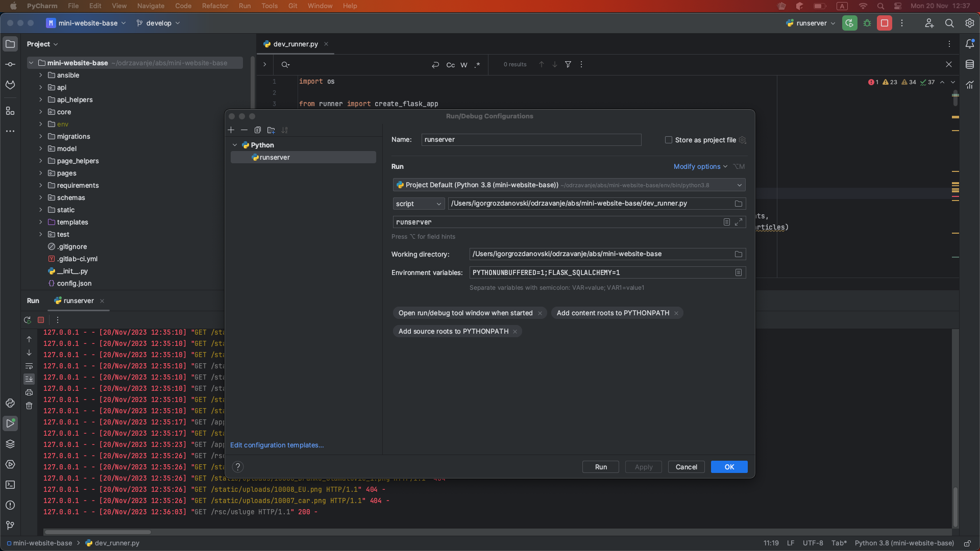The image size is (980, 551).
Task: Click the insert macros icon in parameters field
Action: pos(726,222)
